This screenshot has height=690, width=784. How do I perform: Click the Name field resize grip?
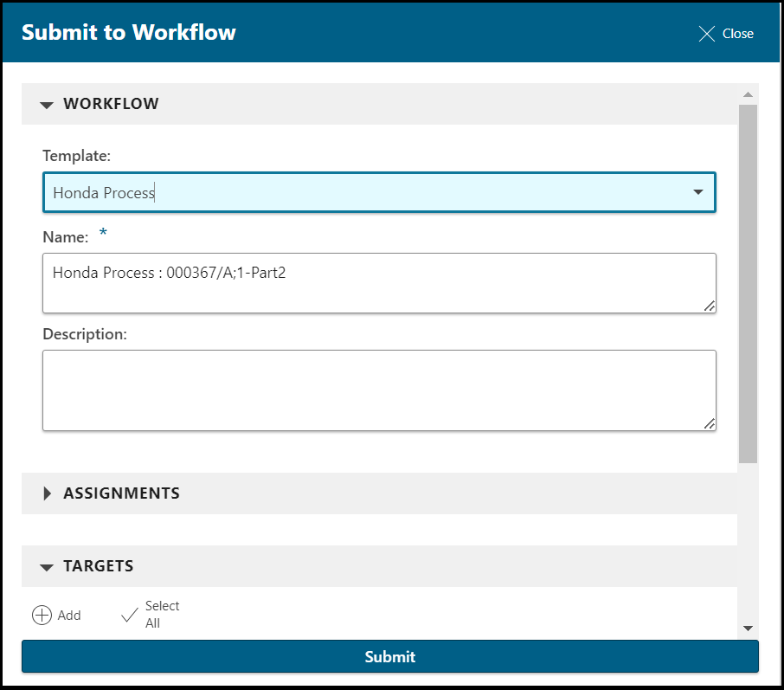(x=709, y=305)
